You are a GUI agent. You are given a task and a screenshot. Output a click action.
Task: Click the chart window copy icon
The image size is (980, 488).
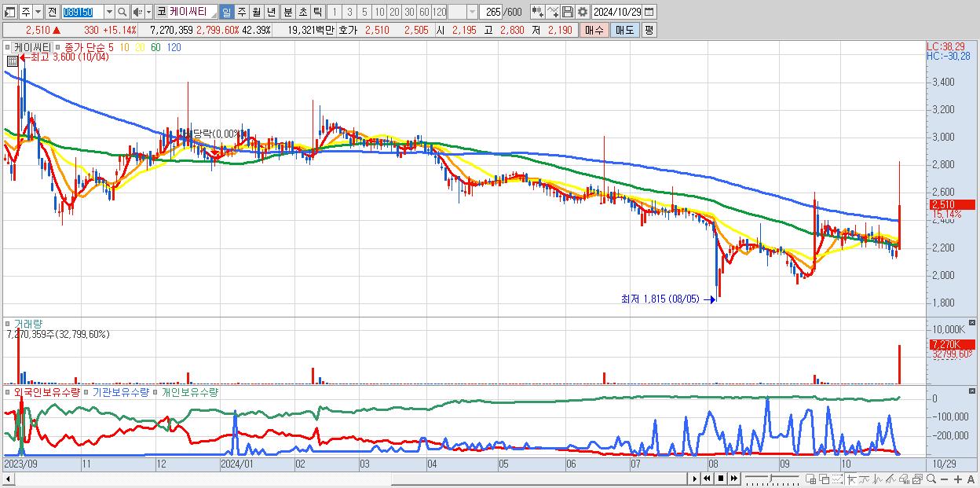[x=917, y=479]
